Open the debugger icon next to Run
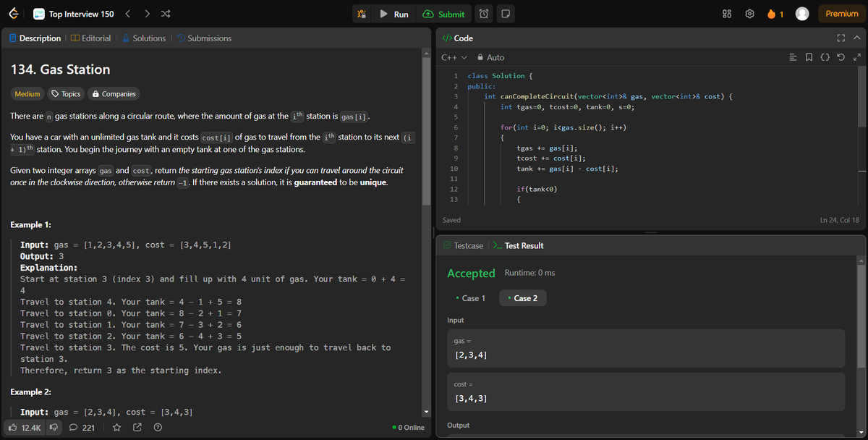The height and width of the screenshot is (440, 868). pos(363,14)
